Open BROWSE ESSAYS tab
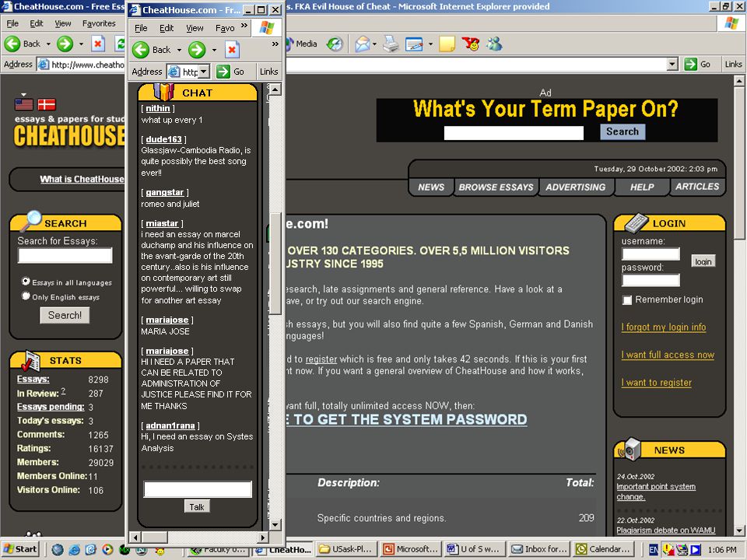747x560 pixels. [496, 187]
